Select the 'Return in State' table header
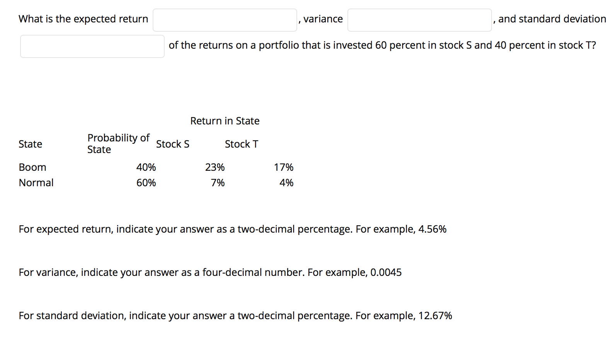Image resolution: width=616 pixels, height=364 pixels. 225,121
